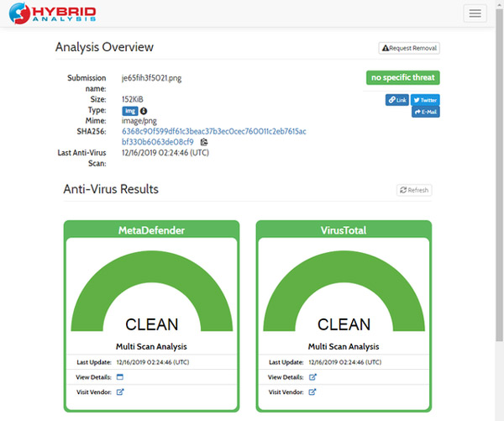Click the MetaDefender panel header

151,230
